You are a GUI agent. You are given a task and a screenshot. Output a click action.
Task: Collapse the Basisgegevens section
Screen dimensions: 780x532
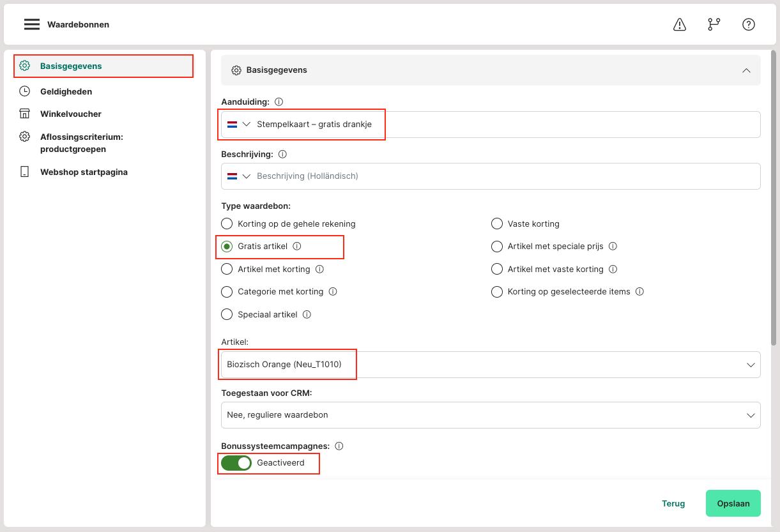(x=746, y=70)
